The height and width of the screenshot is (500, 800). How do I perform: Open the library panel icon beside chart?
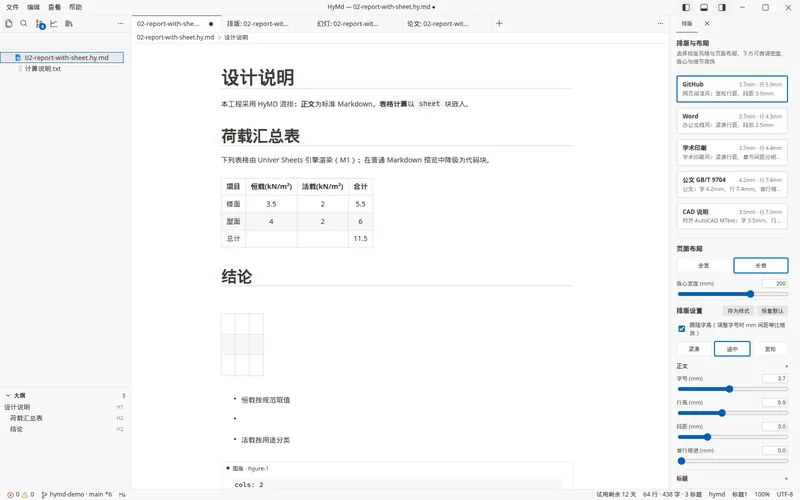click(68, 23)
